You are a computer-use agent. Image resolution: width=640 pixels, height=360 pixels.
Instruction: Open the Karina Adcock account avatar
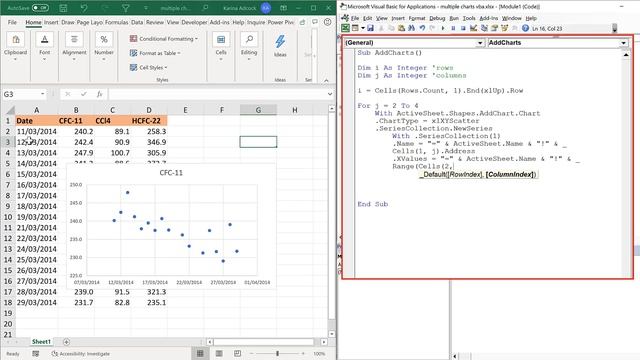266,8
